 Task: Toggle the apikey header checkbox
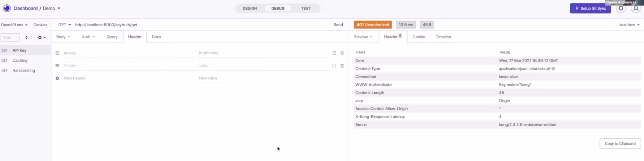(334, 53)
